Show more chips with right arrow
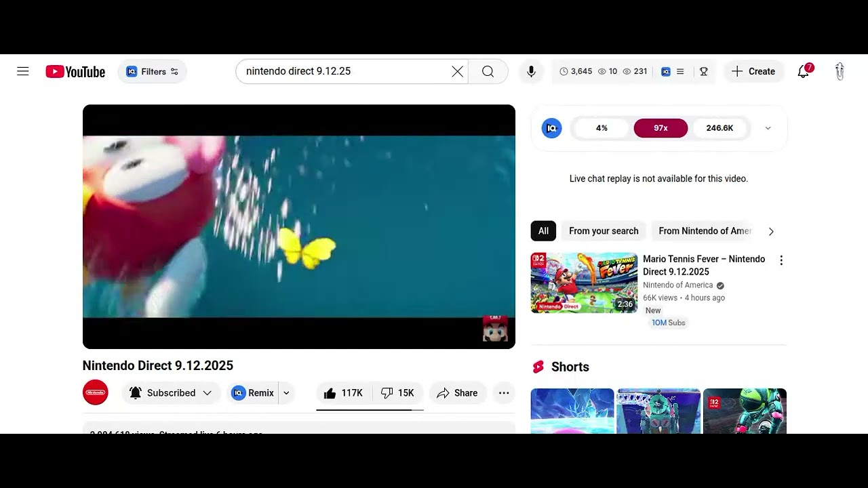The height and width of the screenshot is (488, 868). [x=771, y=231]
